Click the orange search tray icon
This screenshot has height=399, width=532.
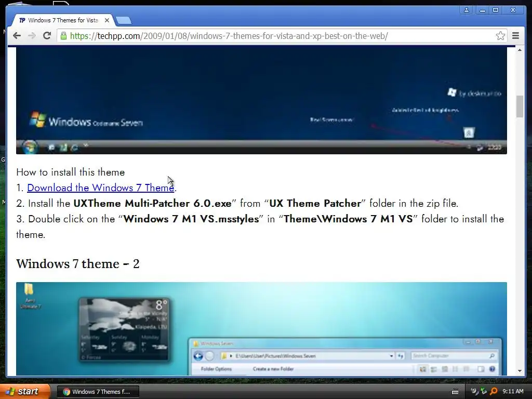pos(494,392)
